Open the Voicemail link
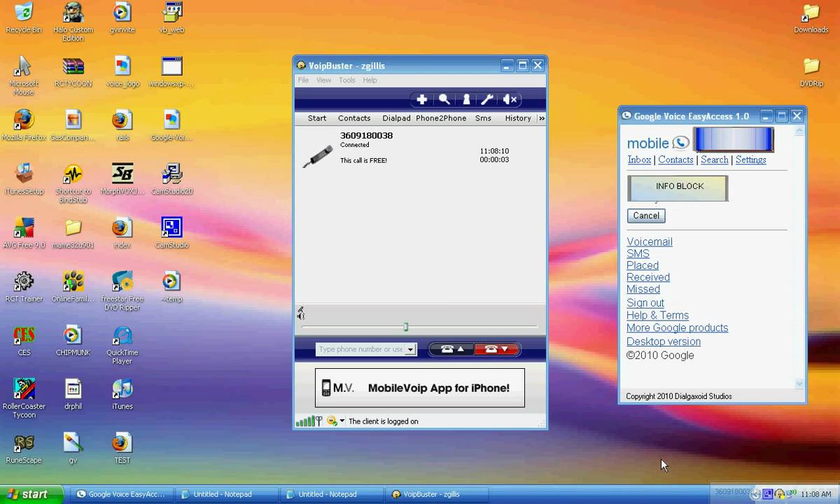This screenshot has height=504, width=840. tap(650, 241)
